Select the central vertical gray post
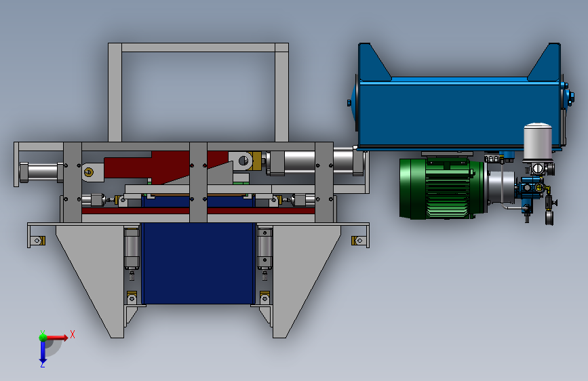The height and width of the screenshot is (381, 588). click(x=199, y=182)
